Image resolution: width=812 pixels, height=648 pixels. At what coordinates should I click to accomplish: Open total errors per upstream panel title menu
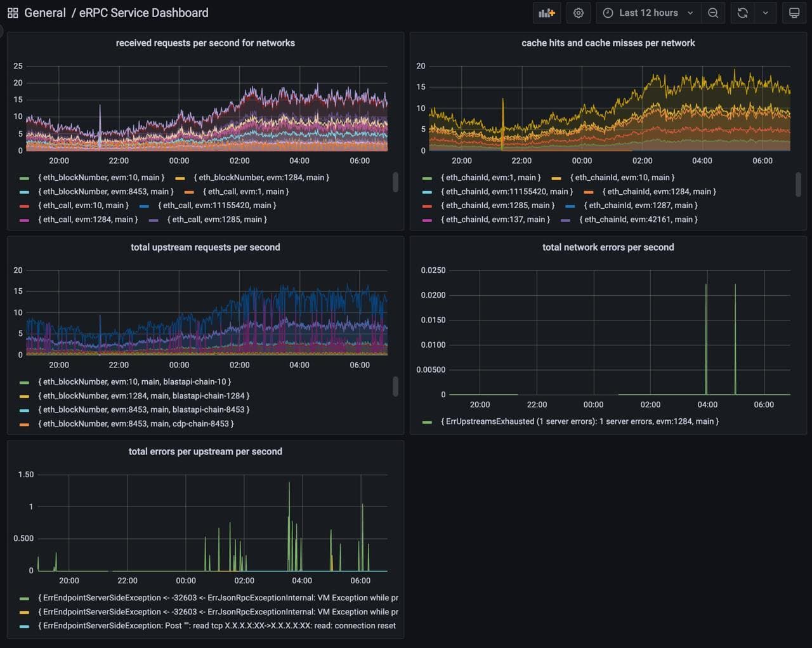[205, 452]
